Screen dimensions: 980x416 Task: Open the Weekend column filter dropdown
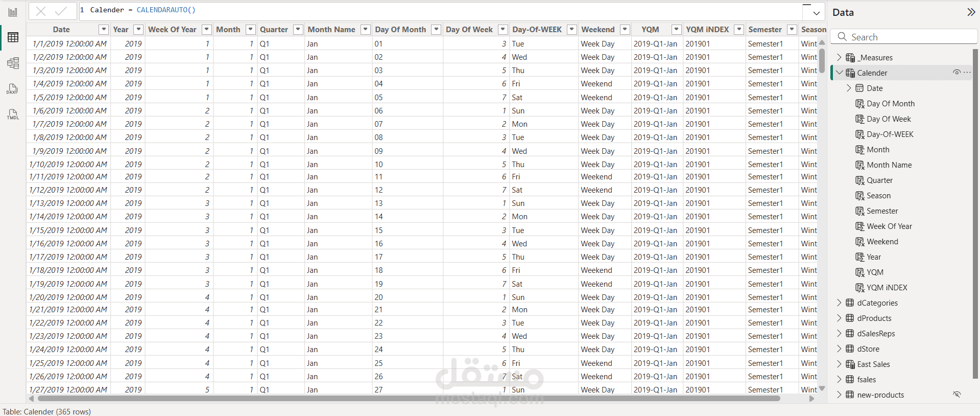tap(625, 30)
